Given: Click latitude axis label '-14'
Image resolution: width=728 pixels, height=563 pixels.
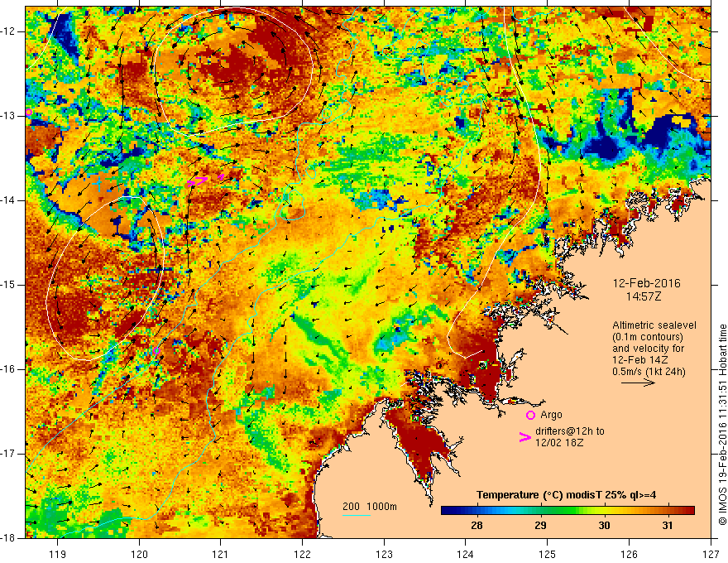Looking at the screenshot, I should (x=8, y=200).
